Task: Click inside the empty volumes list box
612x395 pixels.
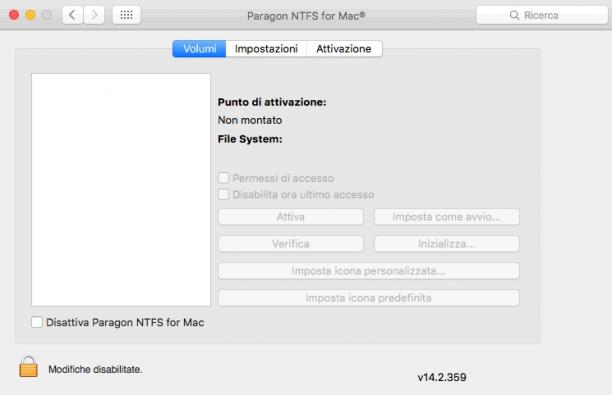Action: click(121, 190)
